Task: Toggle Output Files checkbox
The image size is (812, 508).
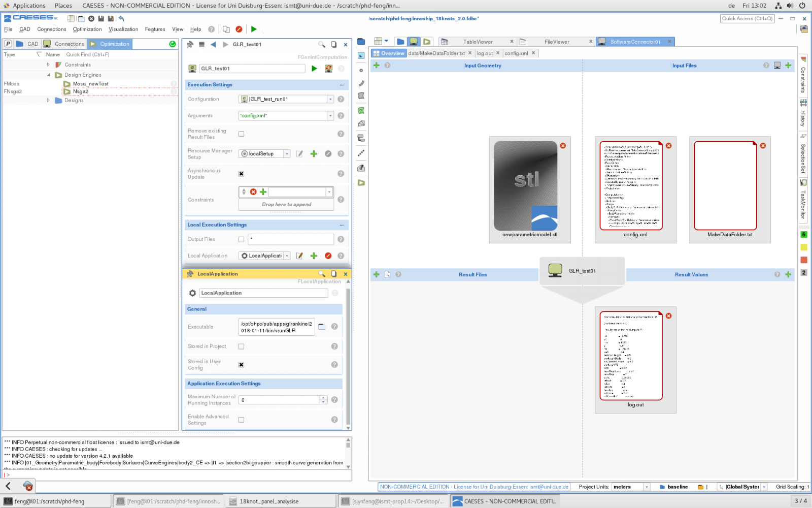Action: [242, 239]
